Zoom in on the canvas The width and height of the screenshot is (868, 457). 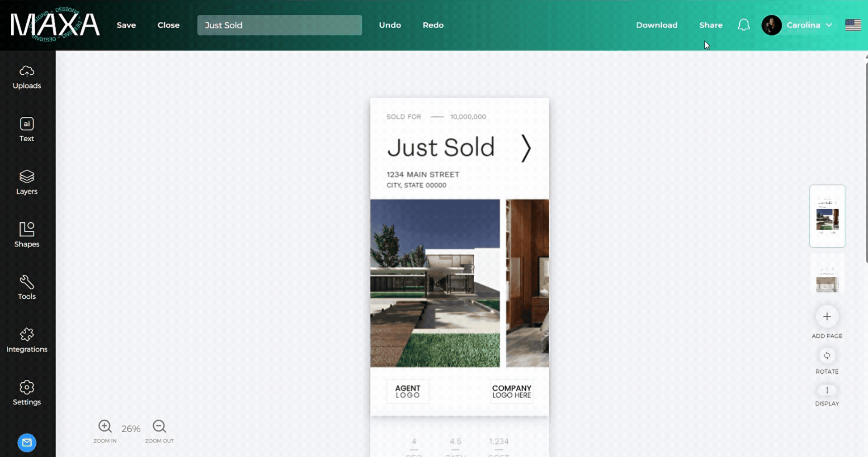point(105,427)
